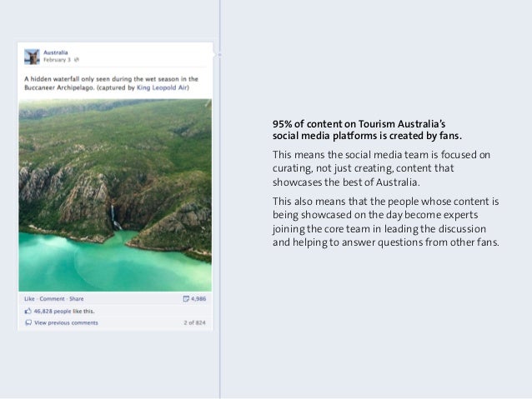Click the post audience icon beside the date
Viewport: 532px width, 399px height.
[77, 60]
